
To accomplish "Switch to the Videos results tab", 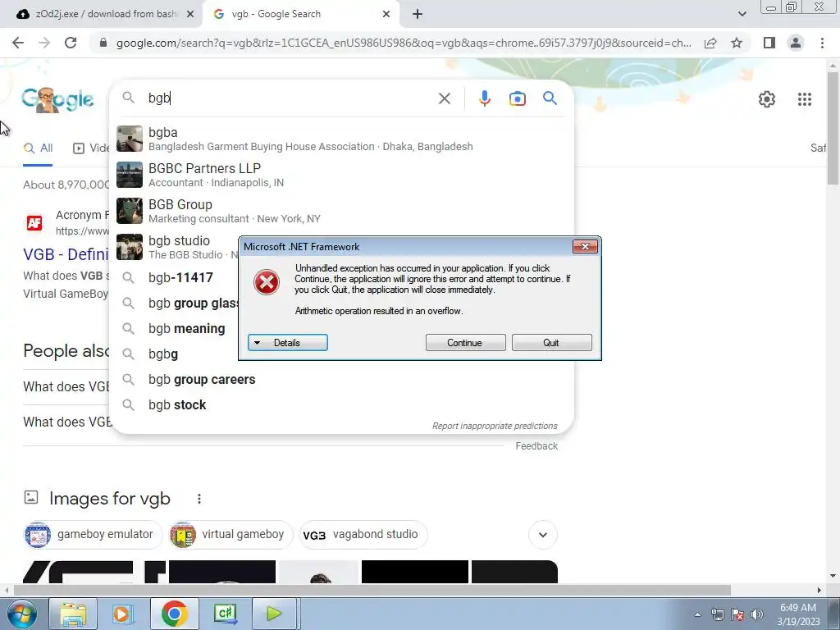I will pos(90,148).
